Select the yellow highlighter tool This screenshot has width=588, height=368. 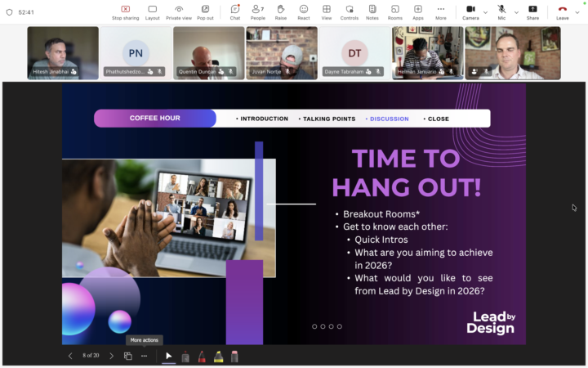pos(218,356)
